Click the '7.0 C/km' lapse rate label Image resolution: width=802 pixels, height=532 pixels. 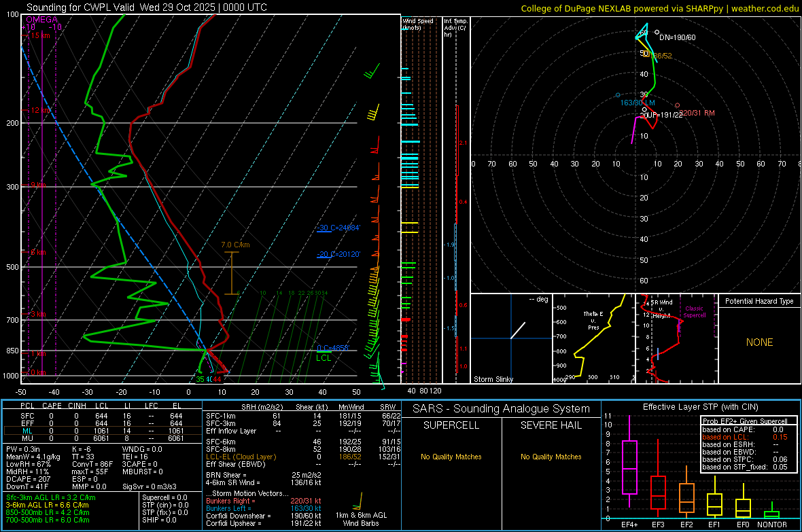point(235,245)
